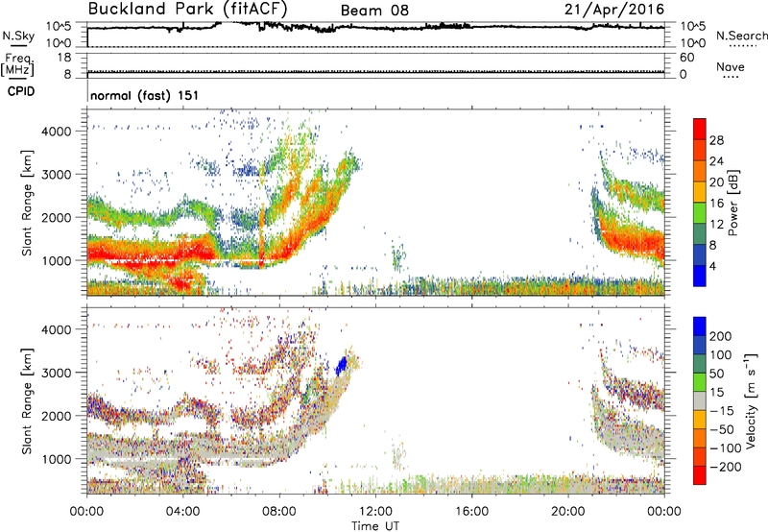This screenshot has width=768, height=532.
Task: Click the "100" label on the Velocity colorbar
Action: (x=721, y=354)
